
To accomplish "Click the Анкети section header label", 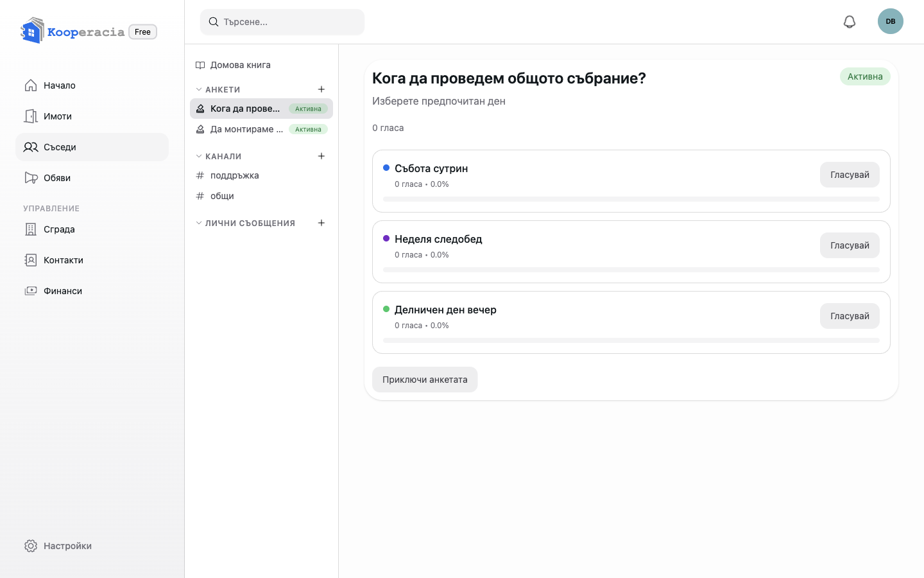I will [223, 89].
